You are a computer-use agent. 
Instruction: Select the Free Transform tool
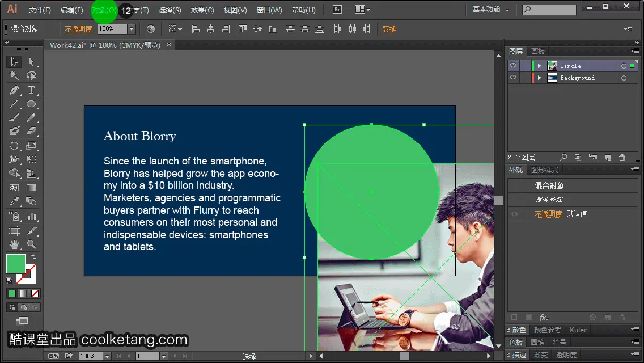pos(31,159)
